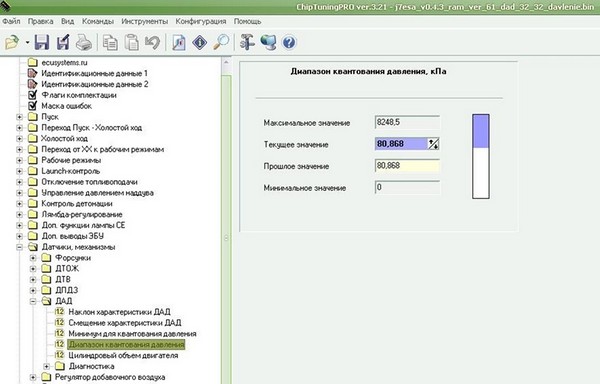Save firmware with the floppy disk icon

pyautogui.click(x=42, y=42)
